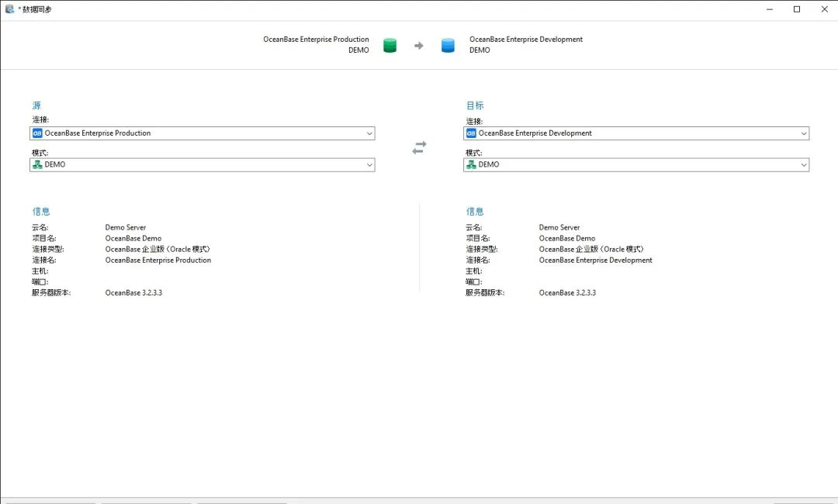Screen dimensions: 838x504
Task: Click the blue target database icon in header
Action: coord(448,46)
